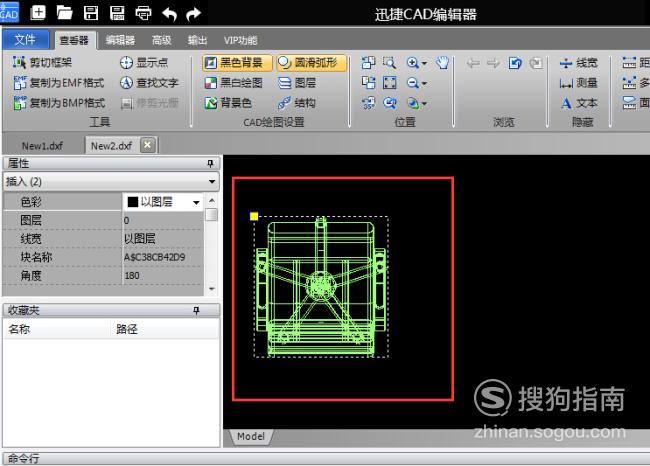Open a file with the folder icon

coord(64,13)
